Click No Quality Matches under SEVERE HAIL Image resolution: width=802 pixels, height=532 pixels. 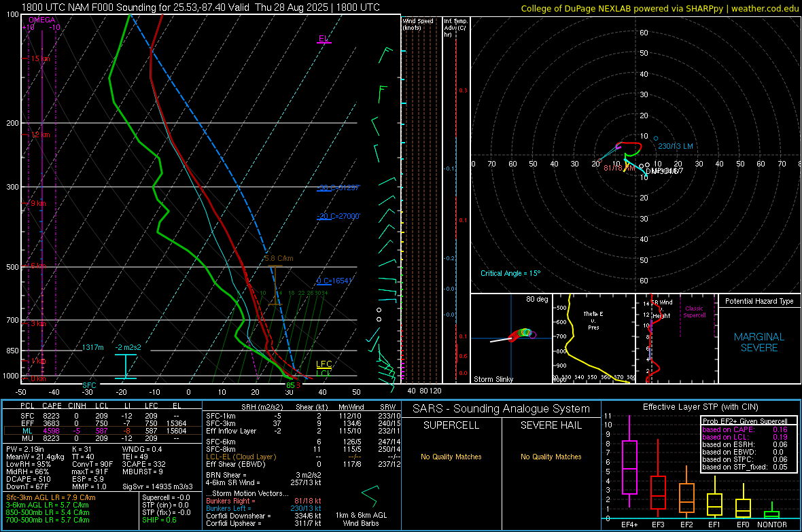point(551,457)
